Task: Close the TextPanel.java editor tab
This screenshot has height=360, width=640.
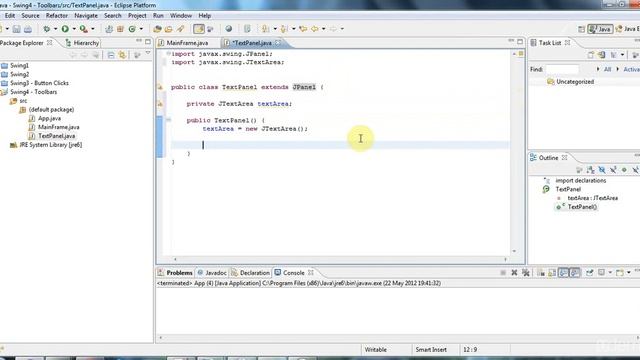Action: click(x=278, y=42)
